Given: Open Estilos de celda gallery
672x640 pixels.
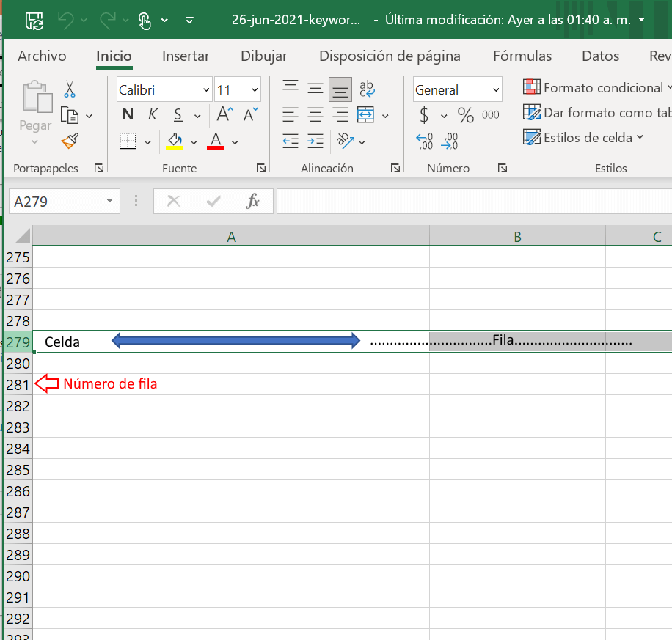Looking at the screenshot, I should [582, 137].
